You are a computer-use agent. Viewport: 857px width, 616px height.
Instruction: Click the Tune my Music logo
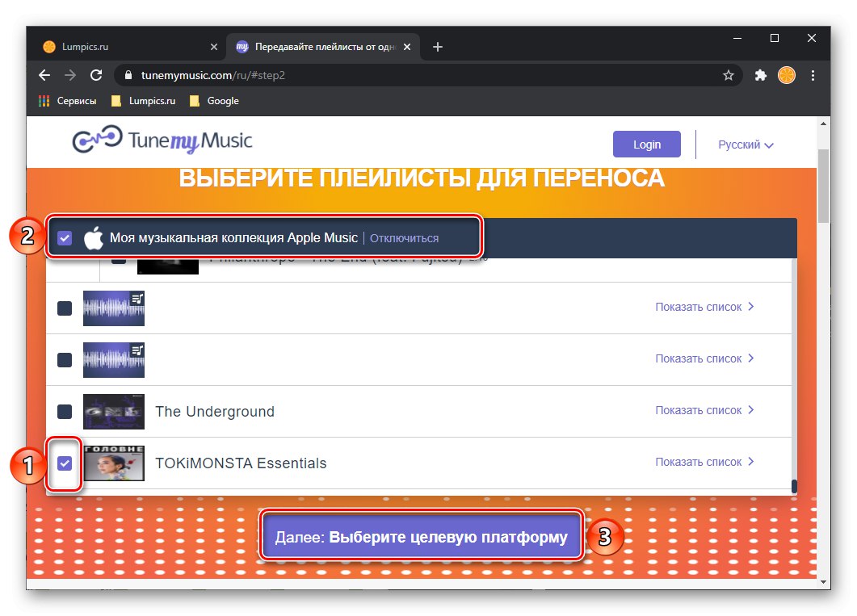[x=162, y=141]
